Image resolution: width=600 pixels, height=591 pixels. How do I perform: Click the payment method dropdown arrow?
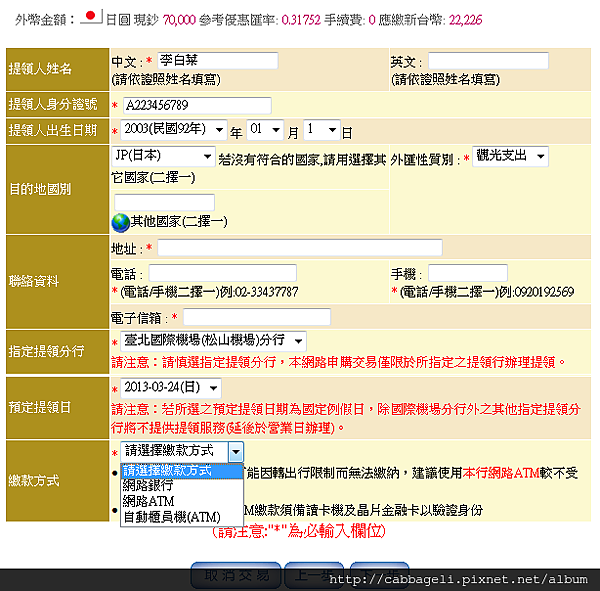tap(236, 452)
